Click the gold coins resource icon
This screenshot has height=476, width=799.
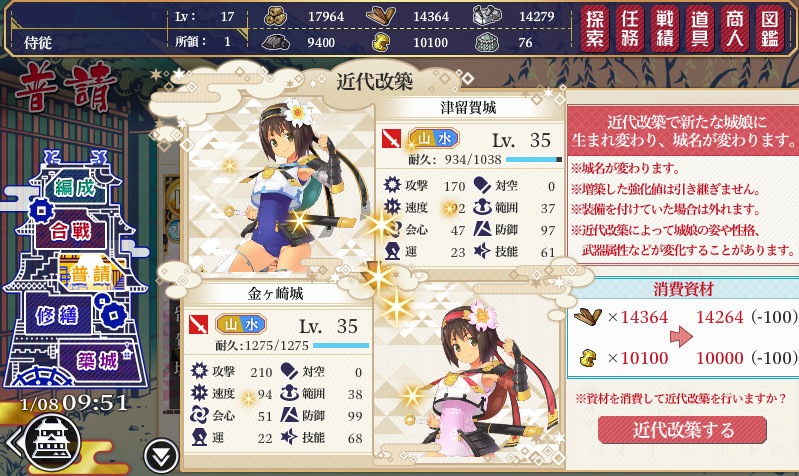[276, 16]
